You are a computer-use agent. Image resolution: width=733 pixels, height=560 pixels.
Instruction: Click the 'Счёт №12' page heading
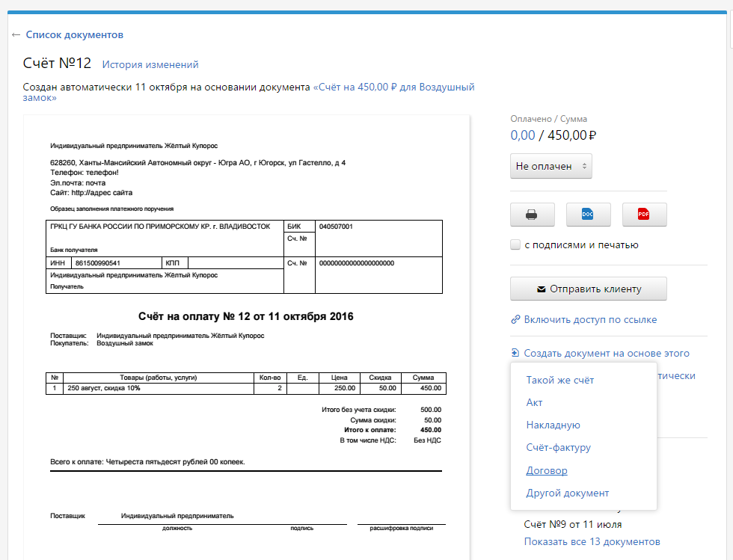[57, 63]
